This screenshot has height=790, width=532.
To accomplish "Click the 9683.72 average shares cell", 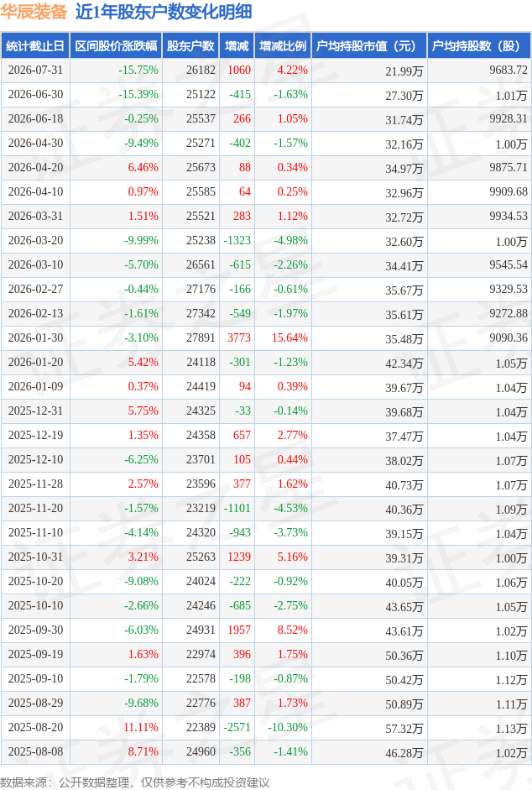I will 509,70.
